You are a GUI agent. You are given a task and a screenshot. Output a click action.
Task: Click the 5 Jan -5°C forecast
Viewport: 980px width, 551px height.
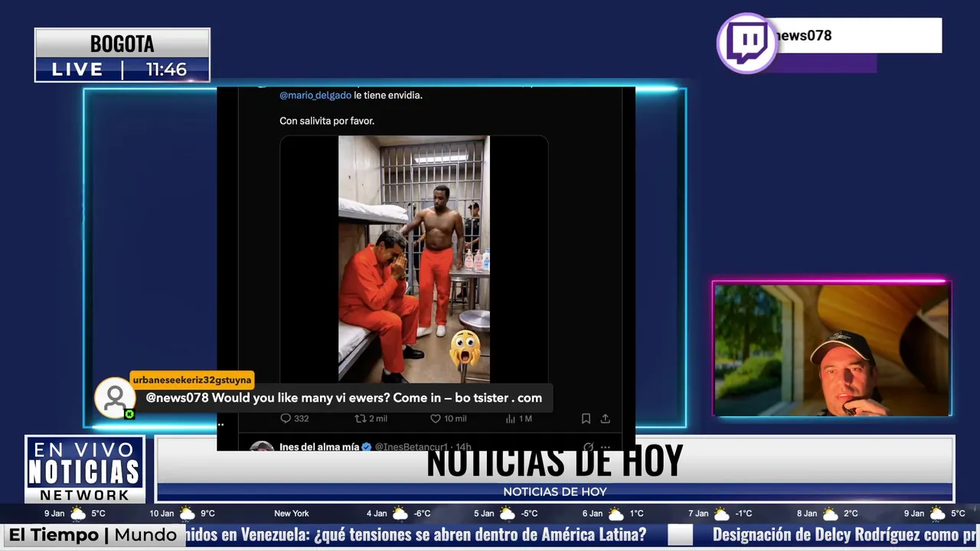[x=506, y=514]
